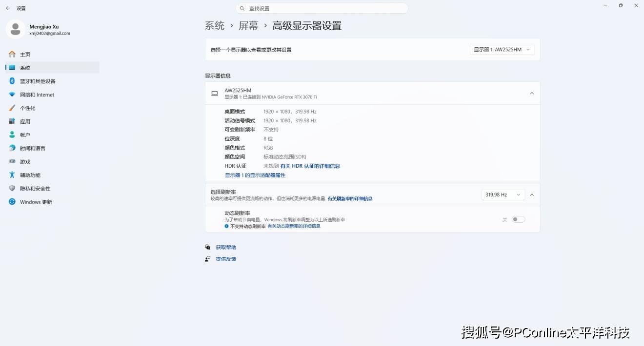
Task: Open Gaming (游戏) settings in sidebar
Action: (x=25, y=161)
